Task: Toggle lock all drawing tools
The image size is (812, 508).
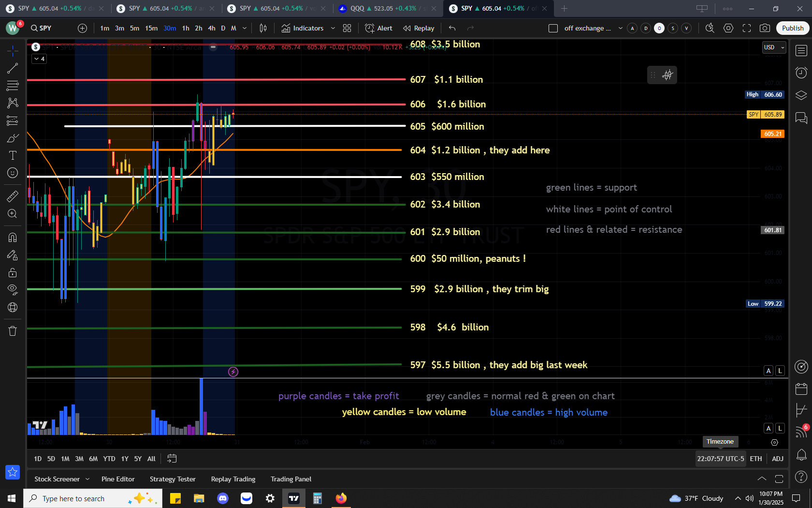Action: (x=13, y=272)
